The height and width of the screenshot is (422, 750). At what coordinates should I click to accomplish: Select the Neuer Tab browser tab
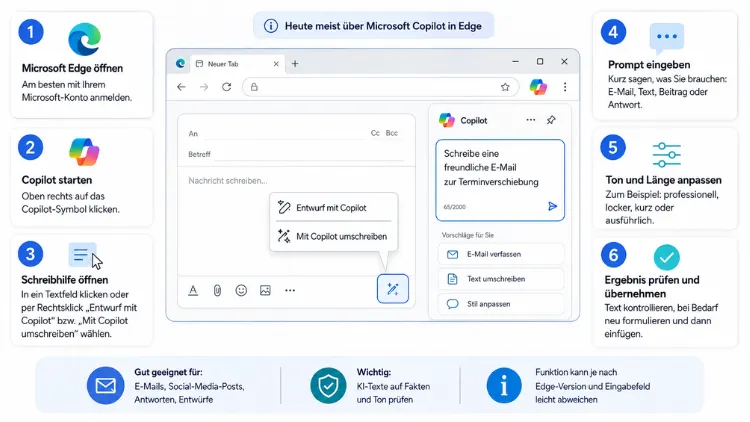tap(237, 64)
